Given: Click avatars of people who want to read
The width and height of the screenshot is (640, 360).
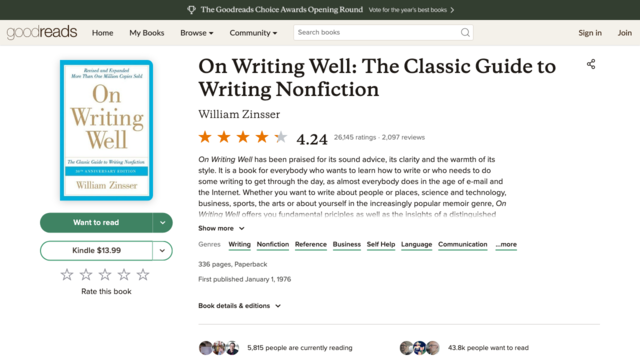Looking at the screenshot, I should pos(420,348).
